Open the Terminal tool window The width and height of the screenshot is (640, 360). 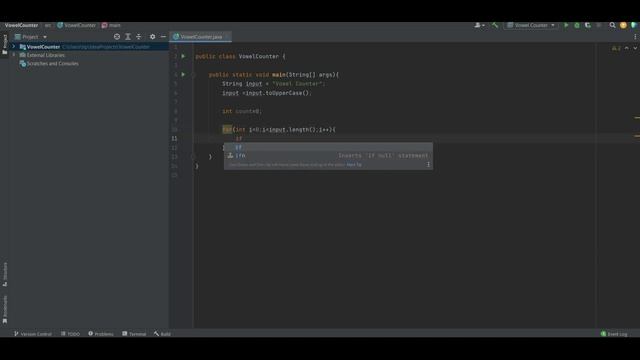point(134,334)
